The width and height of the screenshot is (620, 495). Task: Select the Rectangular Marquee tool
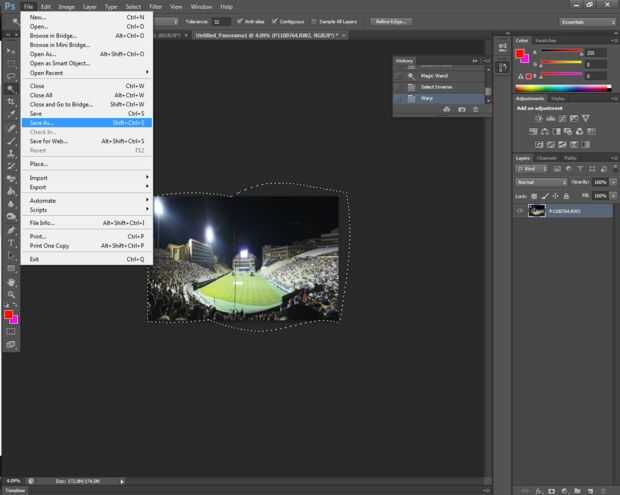[11, 63]
